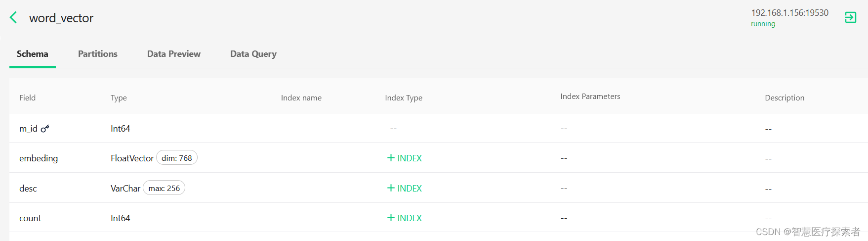
Task: Click the max: 256 badge
Action: [164, 188]
